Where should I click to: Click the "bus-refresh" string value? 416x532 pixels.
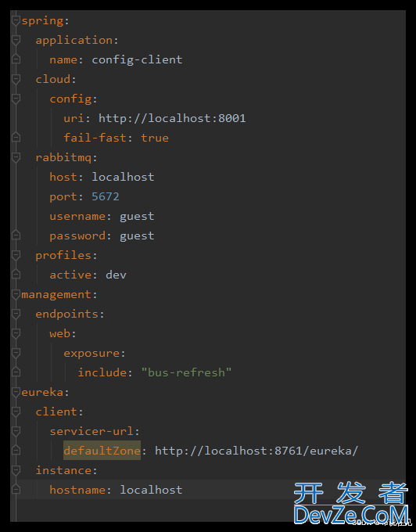(186, 372)
